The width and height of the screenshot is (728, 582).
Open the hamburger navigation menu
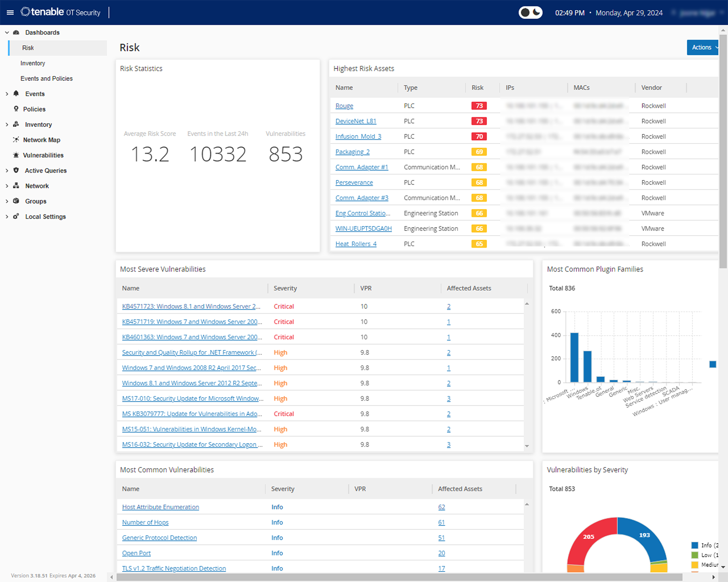click(x=10, y=12)
